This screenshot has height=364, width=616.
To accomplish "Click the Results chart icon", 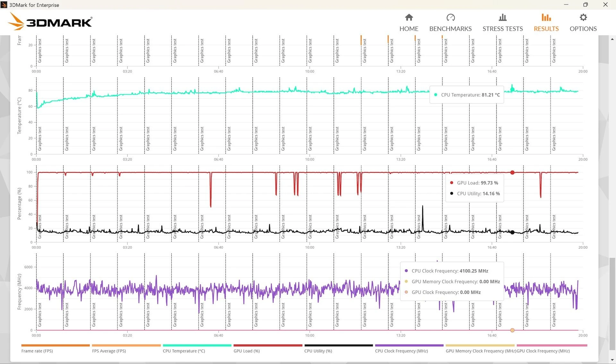I will (546, 17).
